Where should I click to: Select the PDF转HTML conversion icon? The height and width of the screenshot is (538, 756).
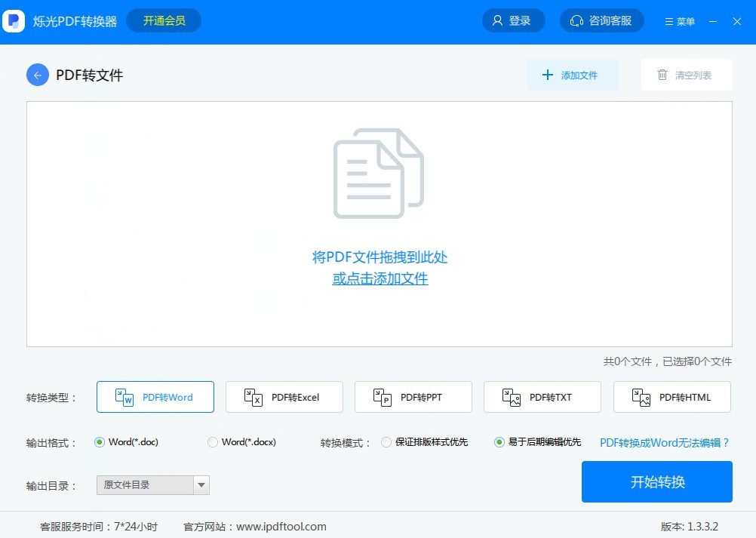coord(643,396)
